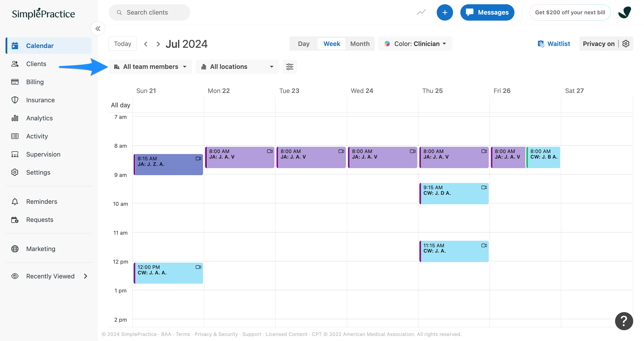Open Friday 8:00 AM JA: J. A. V appointment
Viewport: 644px width, 341px height.
click(508, 157)
